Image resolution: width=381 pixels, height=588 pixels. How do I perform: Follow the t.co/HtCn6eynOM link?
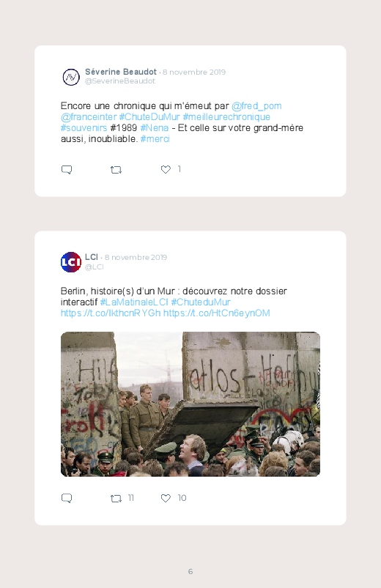pyautogui.click(x=217, y=313)
